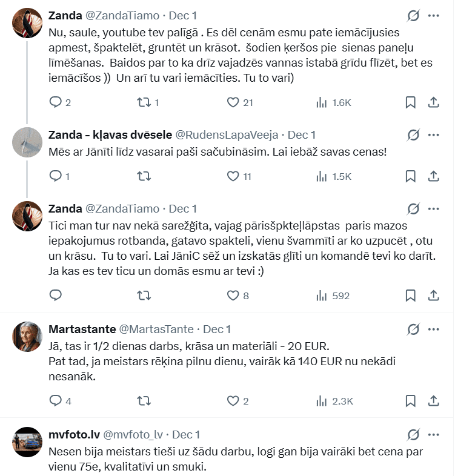Share Martastante's tweet about 20 EUR materials
This screenshot has height=476, width=455.
434,401
